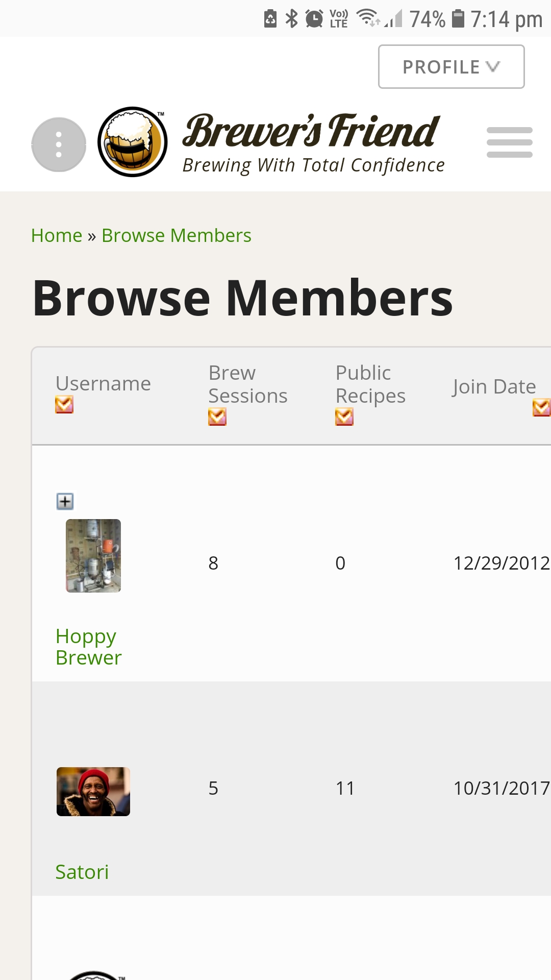Go to Home breadcrumb link
This screenshot has height=980, width=551.
tap(57, 236)
